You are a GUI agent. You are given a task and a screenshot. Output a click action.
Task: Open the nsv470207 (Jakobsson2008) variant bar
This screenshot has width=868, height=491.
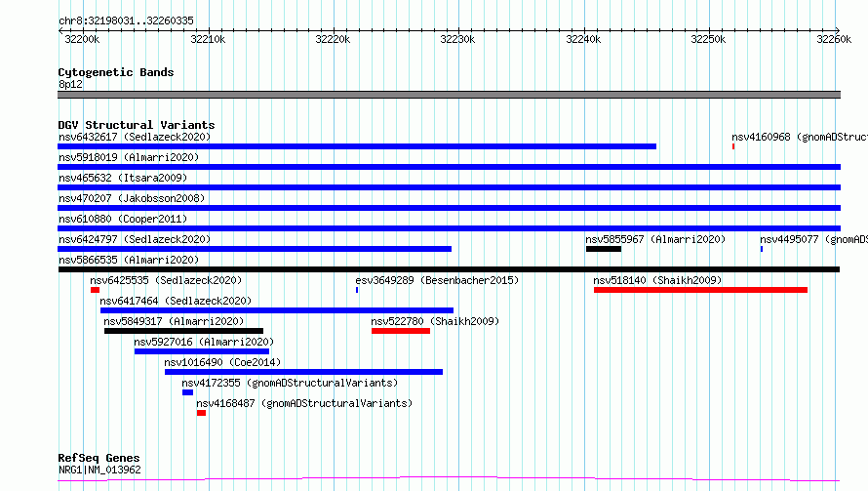coord(449,208)
